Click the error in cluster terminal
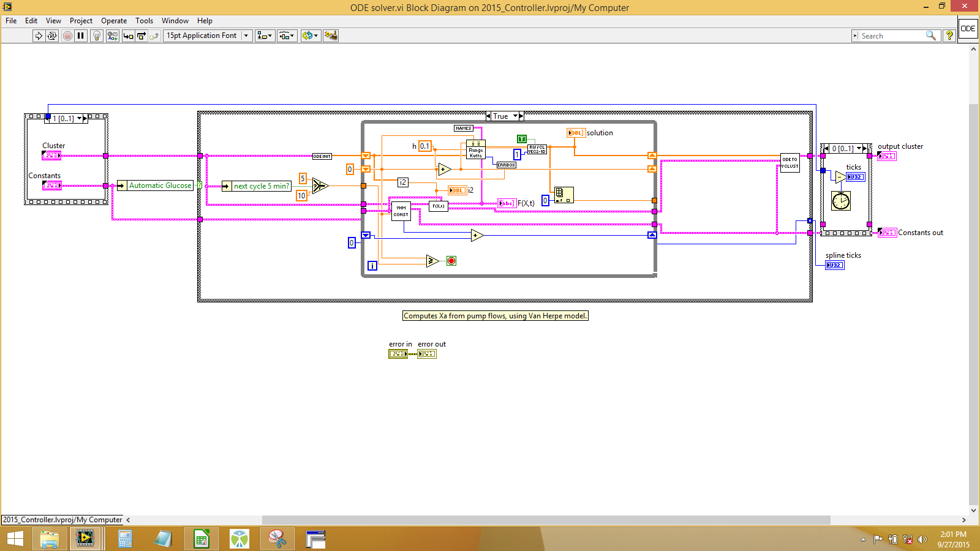The width and height of the screenshot is (980, 551). pyautogui.click(x=398, y=354)
